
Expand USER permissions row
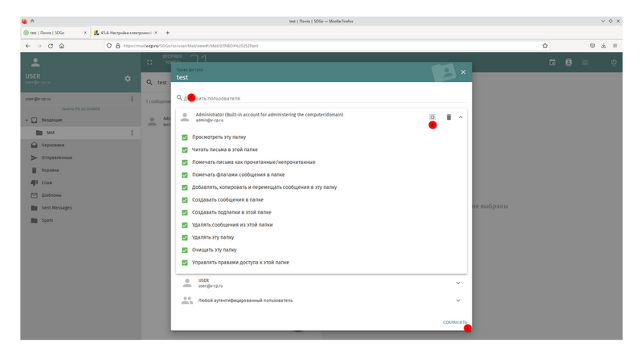pos(458,283)
